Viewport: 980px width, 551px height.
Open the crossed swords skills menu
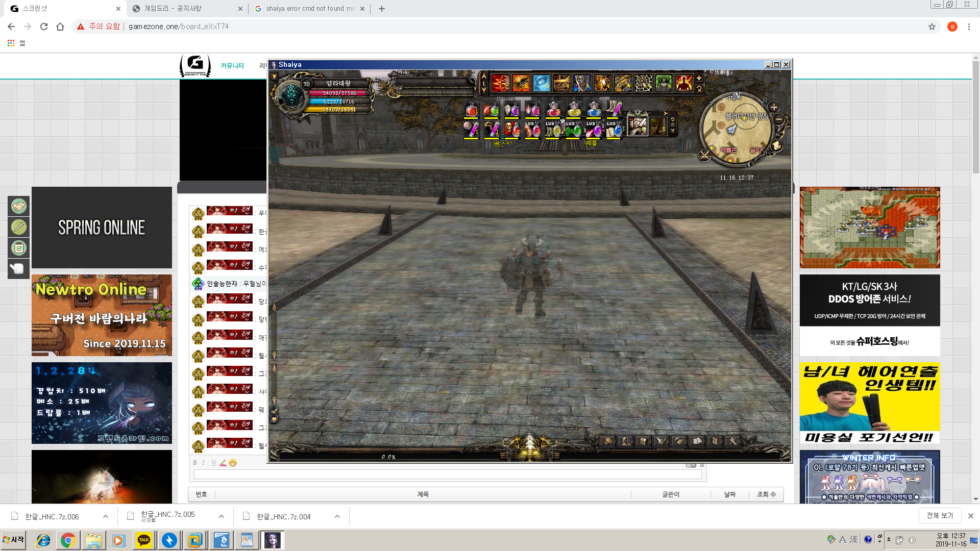pyautogui.click(x=661, y=441)
